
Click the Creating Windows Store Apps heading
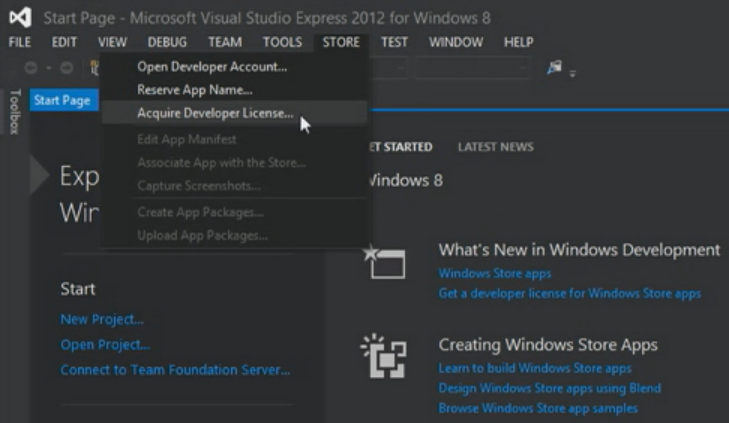click(x=548, y=345)
